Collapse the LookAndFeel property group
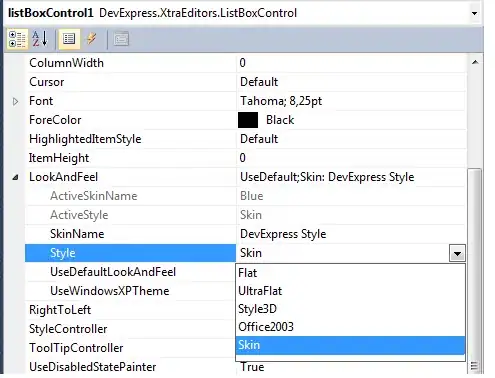The height and width of the screenshot is (378, 495). coord(15,177)
